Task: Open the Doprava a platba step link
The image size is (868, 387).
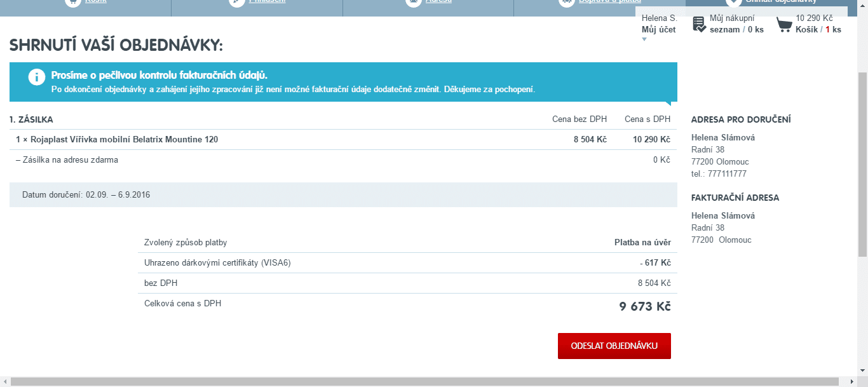Action: click(609, 2)
